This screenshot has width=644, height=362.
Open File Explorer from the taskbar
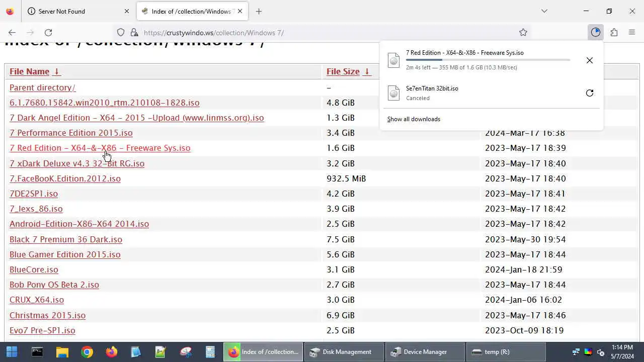(62, 351)
